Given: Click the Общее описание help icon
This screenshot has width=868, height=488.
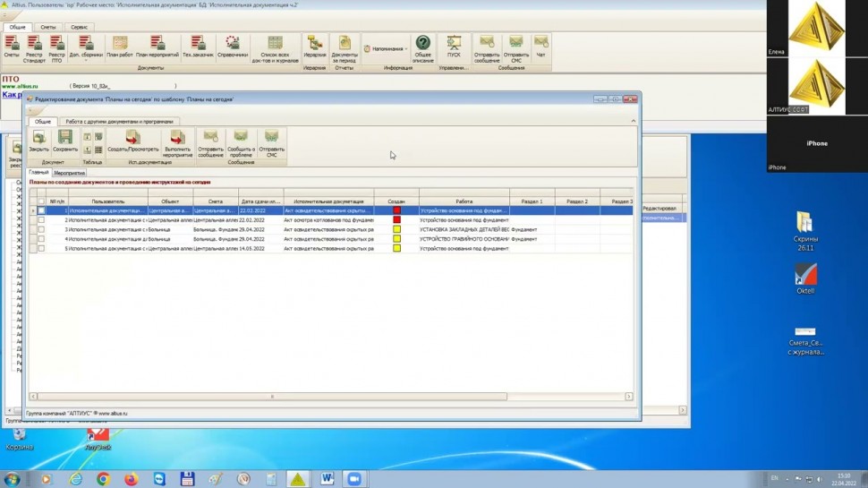Looking at the screenshot, I should tap(423, 43).
